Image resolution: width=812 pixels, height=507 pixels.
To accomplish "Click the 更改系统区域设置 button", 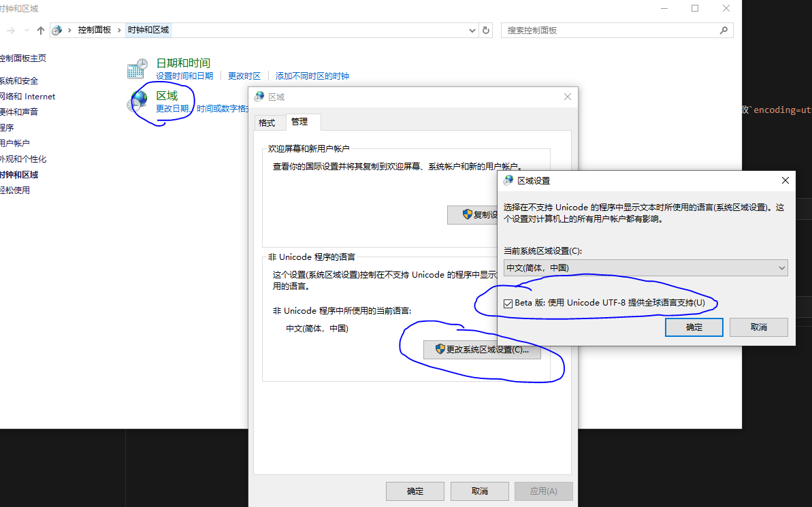I will pos(482,350).
